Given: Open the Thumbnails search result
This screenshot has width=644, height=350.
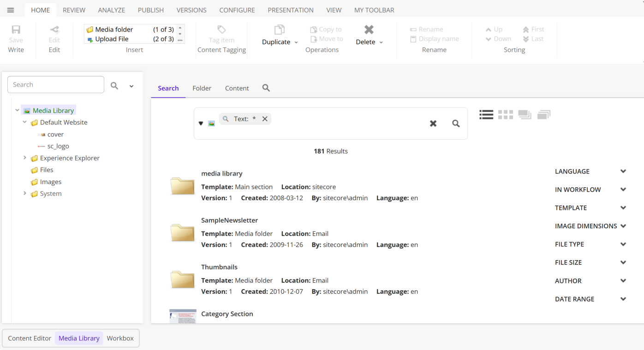Looking at the screenshot, I should click(x=220, y=267).
